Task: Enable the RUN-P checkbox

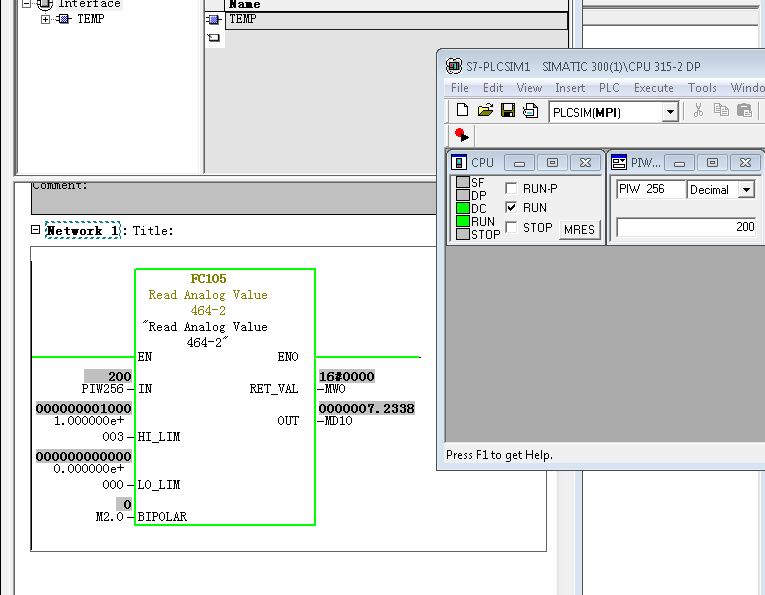Action: click(512, 188)
